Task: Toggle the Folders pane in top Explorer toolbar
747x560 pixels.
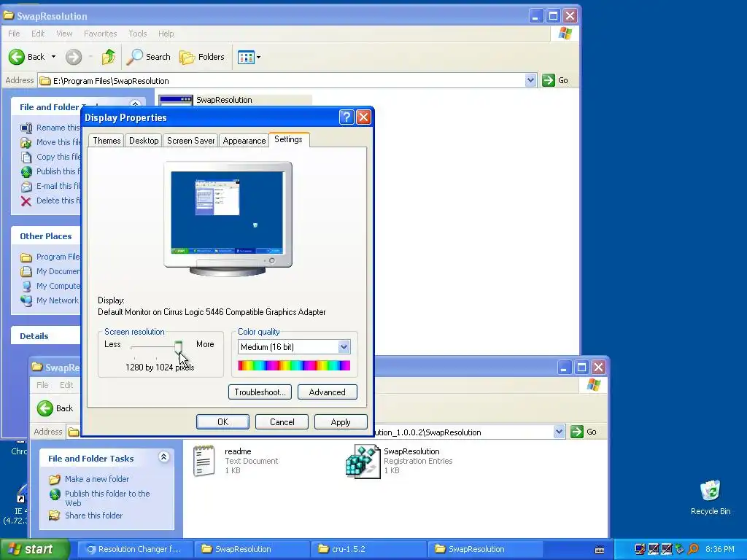Action: [202, 57]
